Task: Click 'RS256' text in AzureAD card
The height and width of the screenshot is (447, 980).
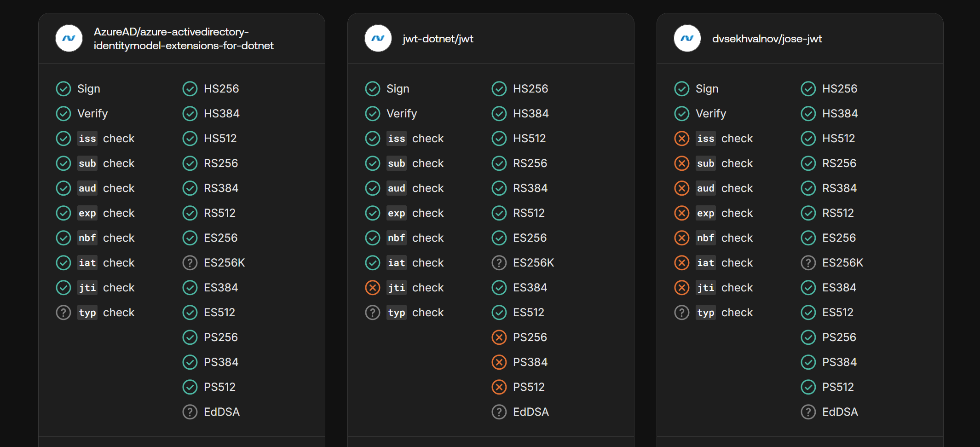Action: point(221,163)
